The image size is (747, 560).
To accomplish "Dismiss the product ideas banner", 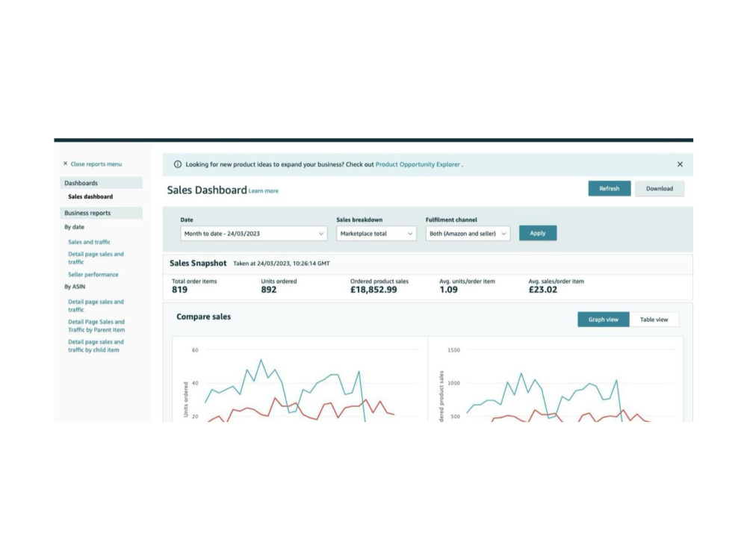I will coord(680,164).
